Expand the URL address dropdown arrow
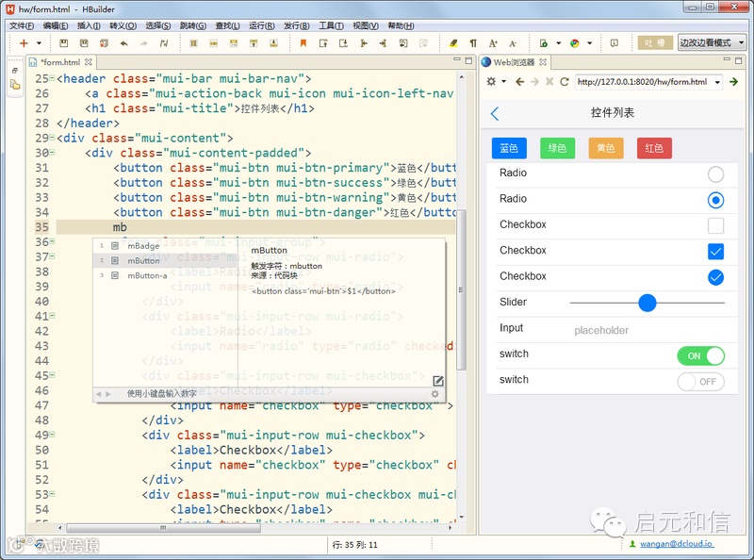754x560 pixels. pos(718,82)
